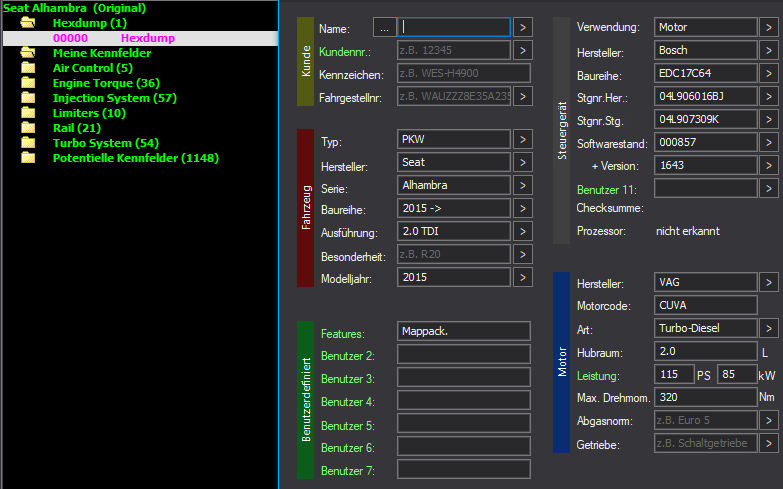Open the arrow next to Name field
The height and width of the screenshot is (489, 783).
[x=523, y=27]
